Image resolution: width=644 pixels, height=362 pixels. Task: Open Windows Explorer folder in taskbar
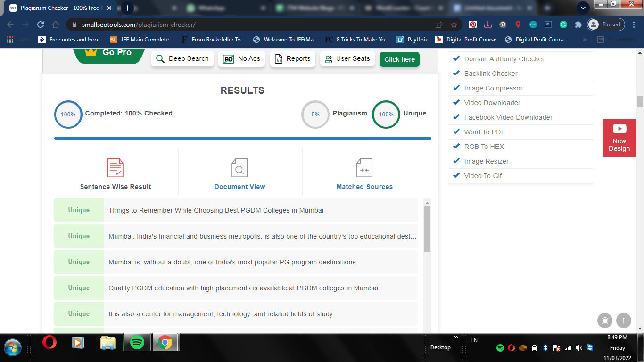[x=108, y=342]
